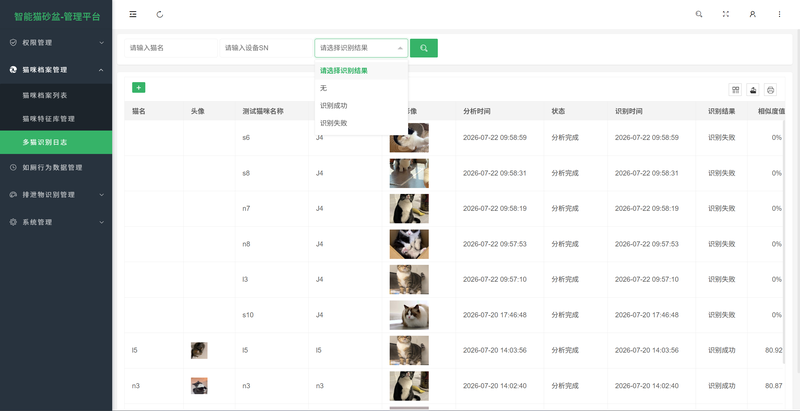Click 识别失败 result in row s8
This screenshot has width=800, height=411.
tap(721, 173)
